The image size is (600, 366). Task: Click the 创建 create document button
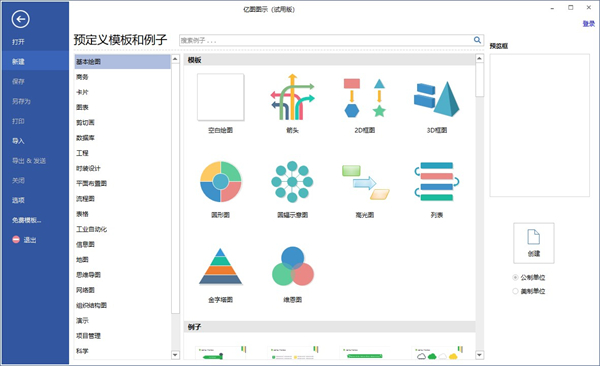533,243
